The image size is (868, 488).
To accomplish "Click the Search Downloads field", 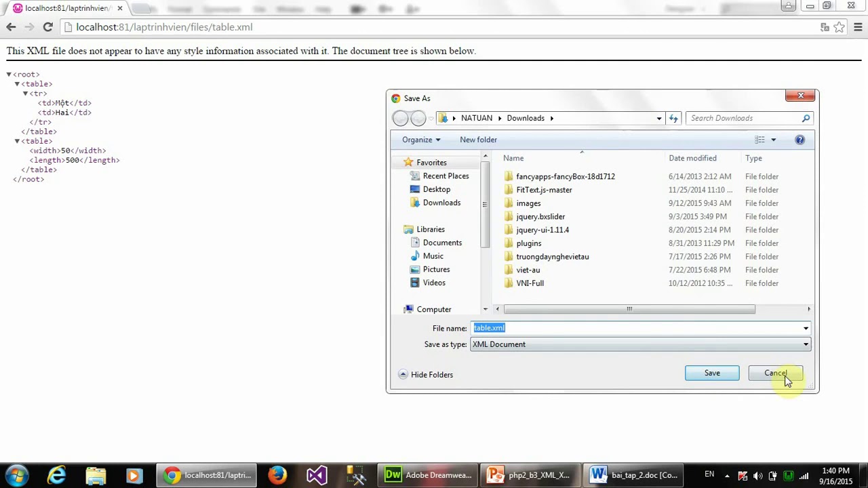I will [743, 118].
